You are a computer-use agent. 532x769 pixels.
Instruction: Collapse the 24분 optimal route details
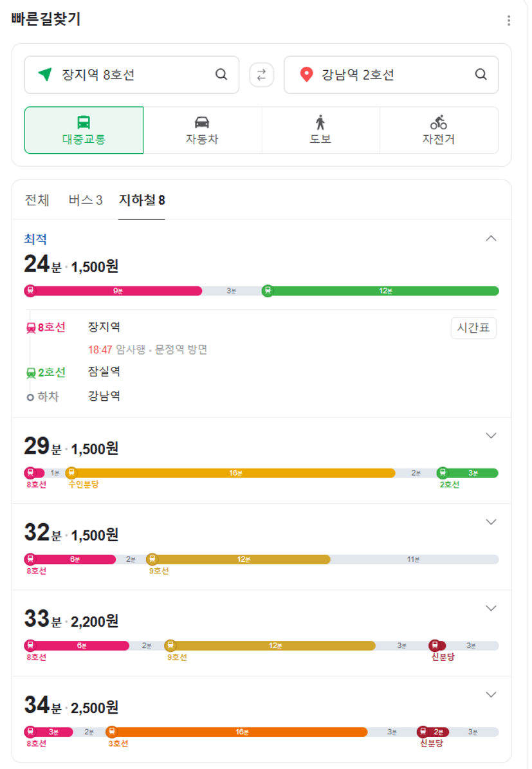[491, 238]
